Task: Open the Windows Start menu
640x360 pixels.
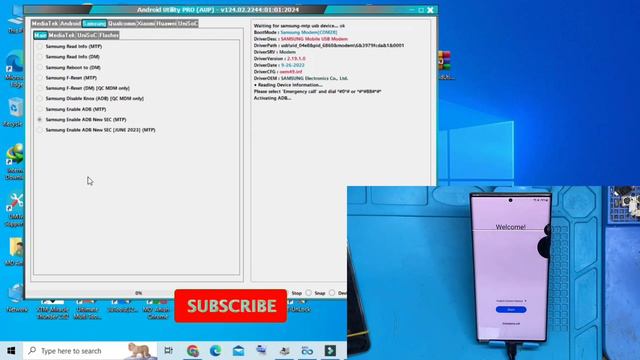Action: [x=11, y=351]
